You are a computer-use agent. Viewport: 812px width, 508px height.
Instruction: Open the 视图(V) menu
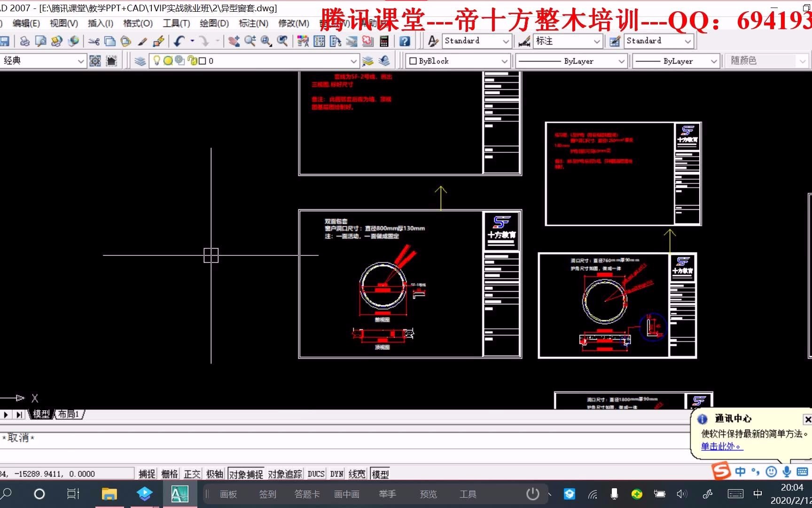63,23
